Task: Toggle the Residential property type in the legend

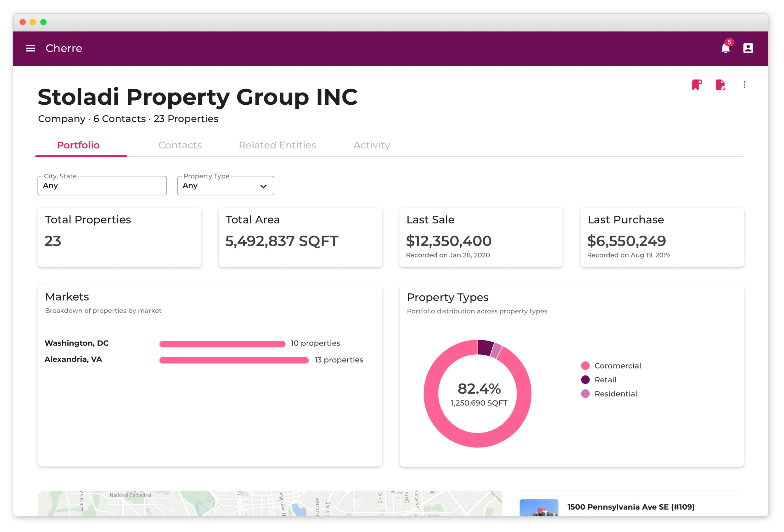Action: coord(585,394)
